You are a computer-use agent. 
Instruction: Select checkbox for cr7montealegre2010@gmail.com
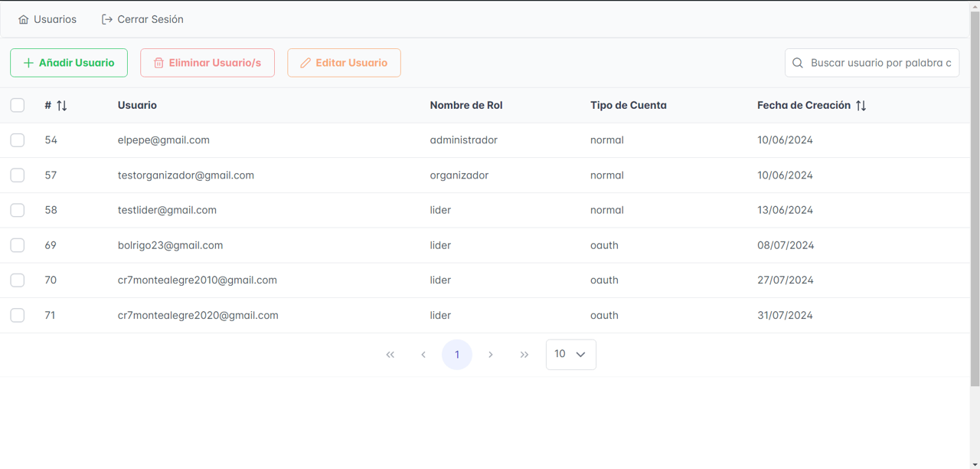click(x=18, y=280)
